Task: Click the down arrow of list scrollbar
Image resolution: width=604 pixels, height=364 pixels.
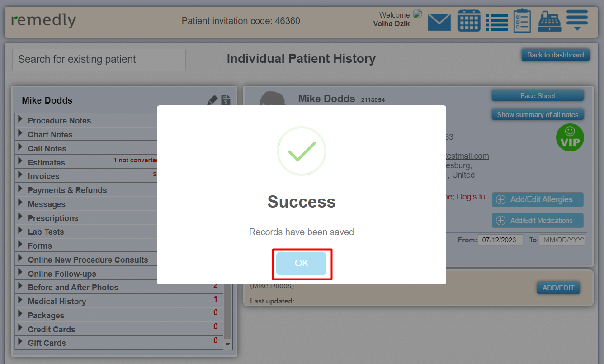Action: pos(228,345)
